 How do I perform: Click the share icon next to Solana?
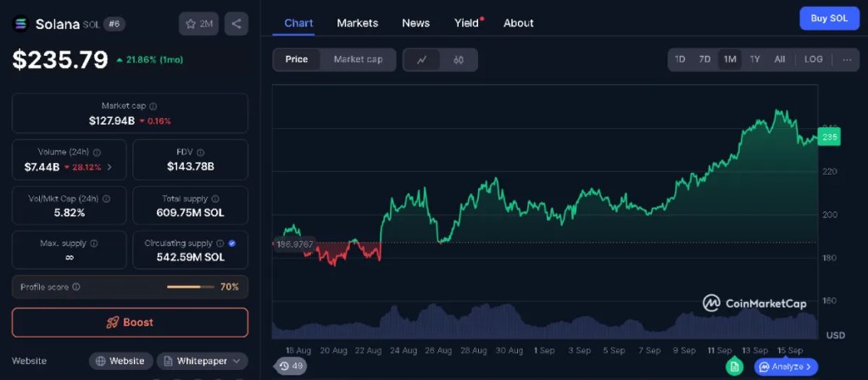pyautogui.click(x=236, y=24)
